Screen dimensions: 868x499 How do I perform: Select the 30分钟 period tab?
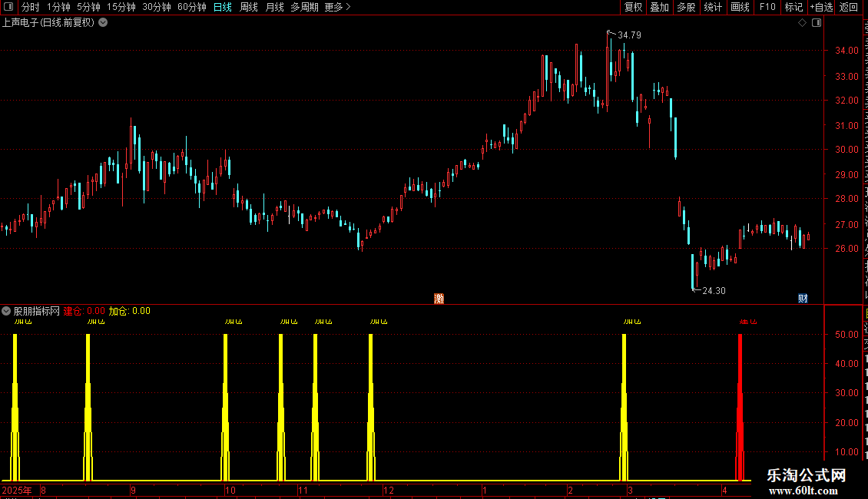tap(157, 7)
